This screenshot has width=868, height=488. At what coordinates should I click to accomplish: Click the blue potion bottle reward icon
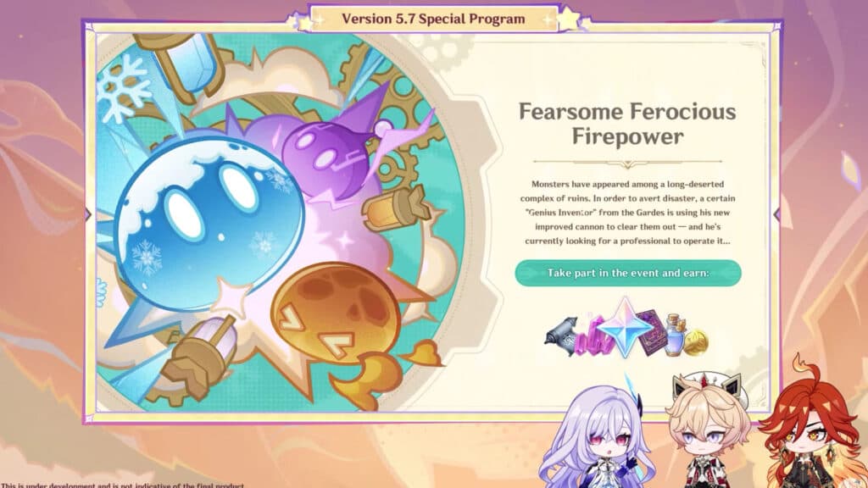pos(676,334)
